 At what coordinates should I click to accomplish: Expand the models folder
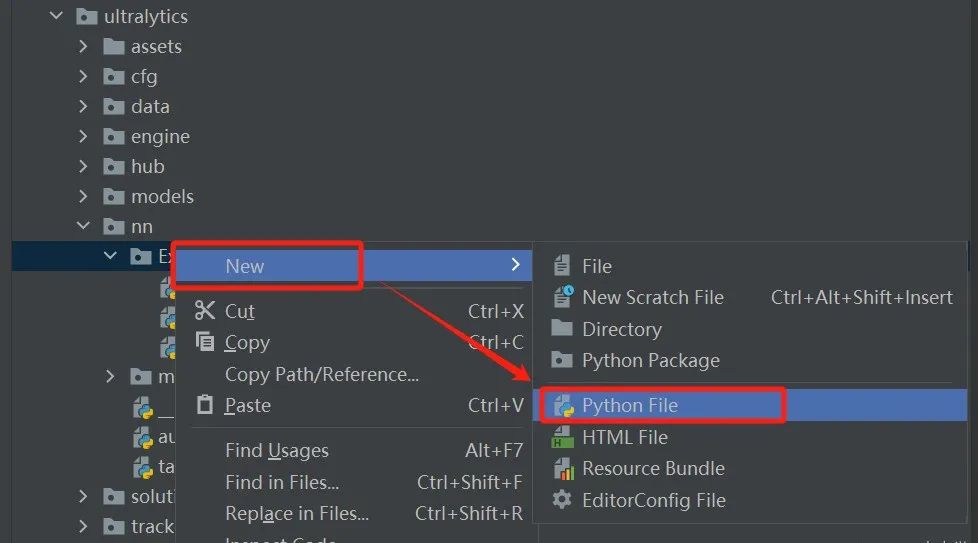click(x=83, y=196)
